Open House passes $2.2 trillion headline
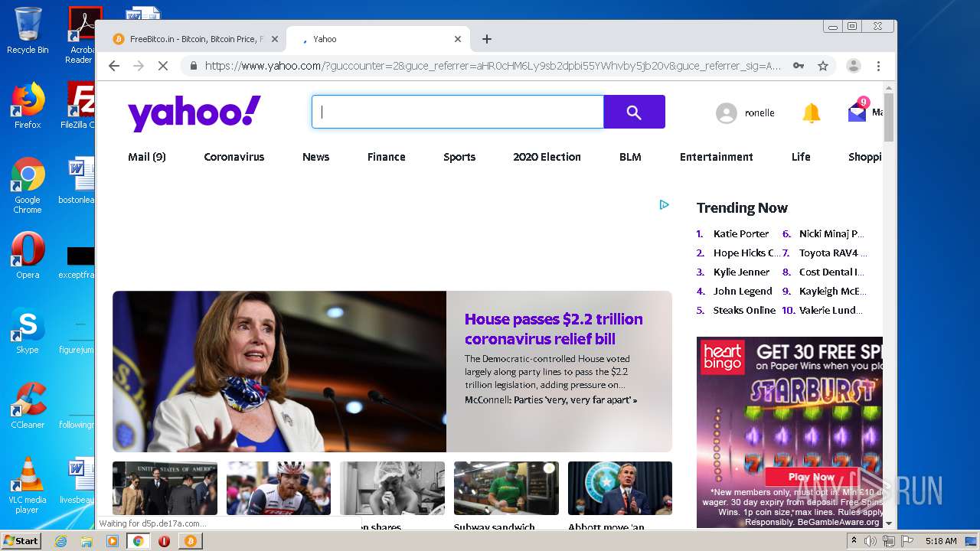 (554, 329)
